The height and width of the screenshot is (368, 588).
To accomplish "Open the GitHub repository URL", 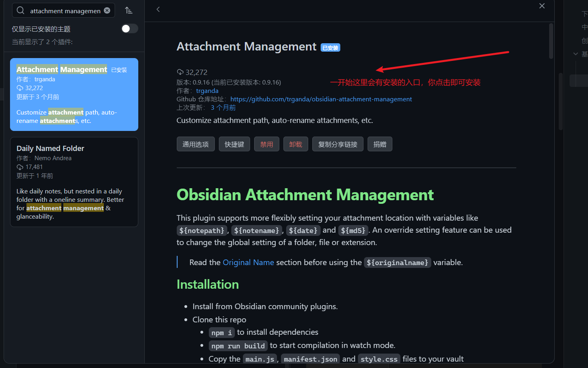I will [x=321, y=99].
